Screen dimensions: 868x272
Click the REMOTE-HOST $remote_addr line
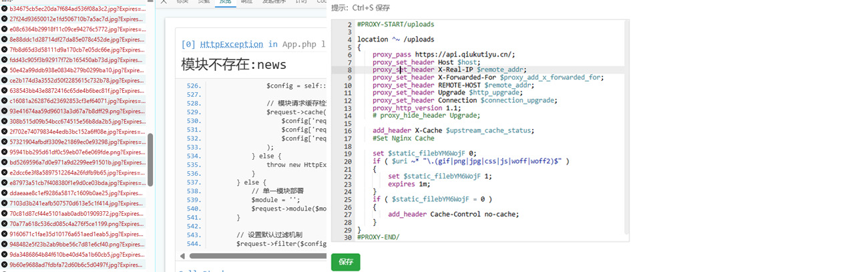pos(453,85)
